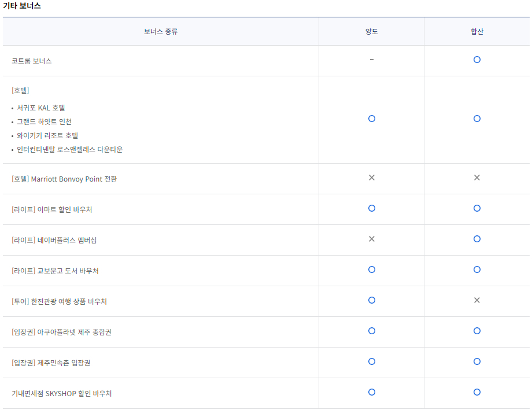Click the 합산 circle for SKYSHOP 할인 바우처

[476, 393]
